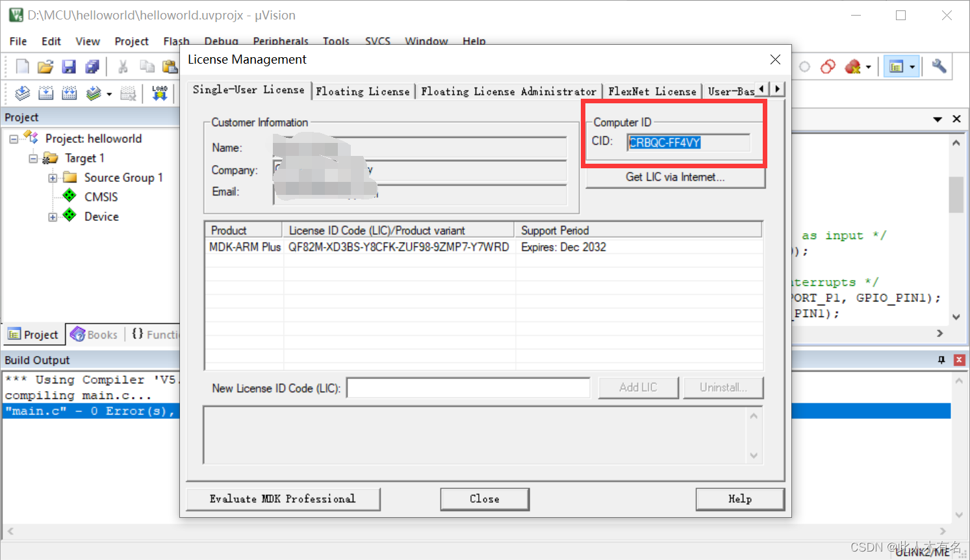Download code to flash memory
Viewport: 970px width, 560px height.
[159, 93]
